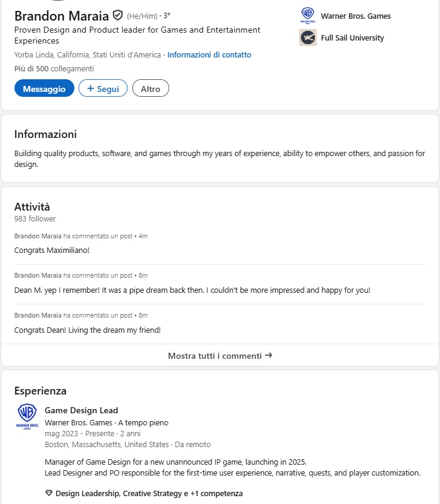Click the Game Design Lead job title
Image resolution: width=440 pixels, height=504 pixels.
pyautogui.click(x=82, y=410)
